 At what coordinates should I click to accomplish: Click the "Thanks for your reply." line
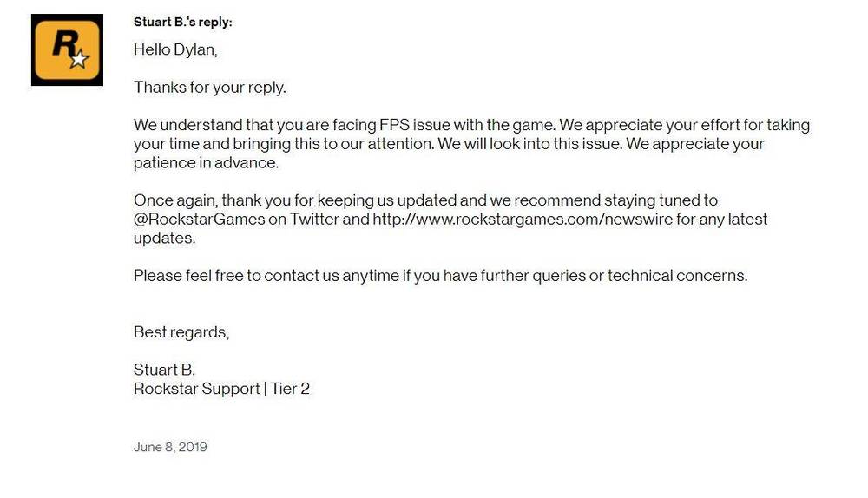209,87
